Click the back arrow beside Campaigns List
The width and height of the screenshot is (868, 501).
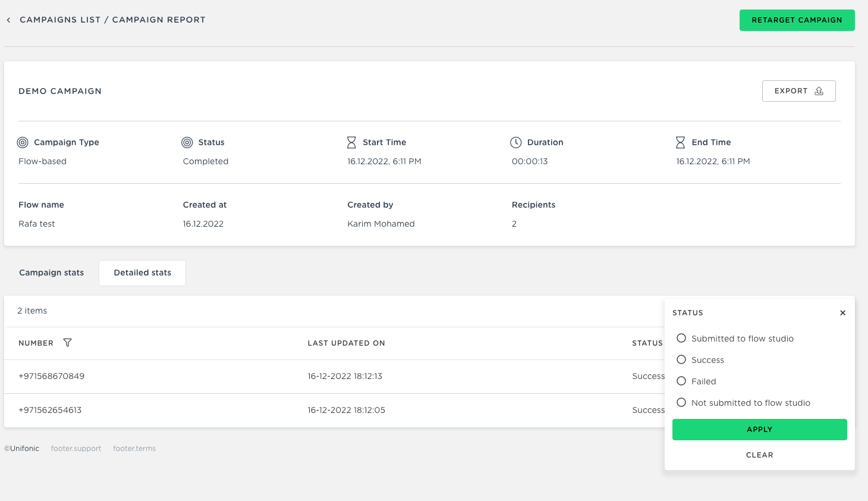coord(8,20)
